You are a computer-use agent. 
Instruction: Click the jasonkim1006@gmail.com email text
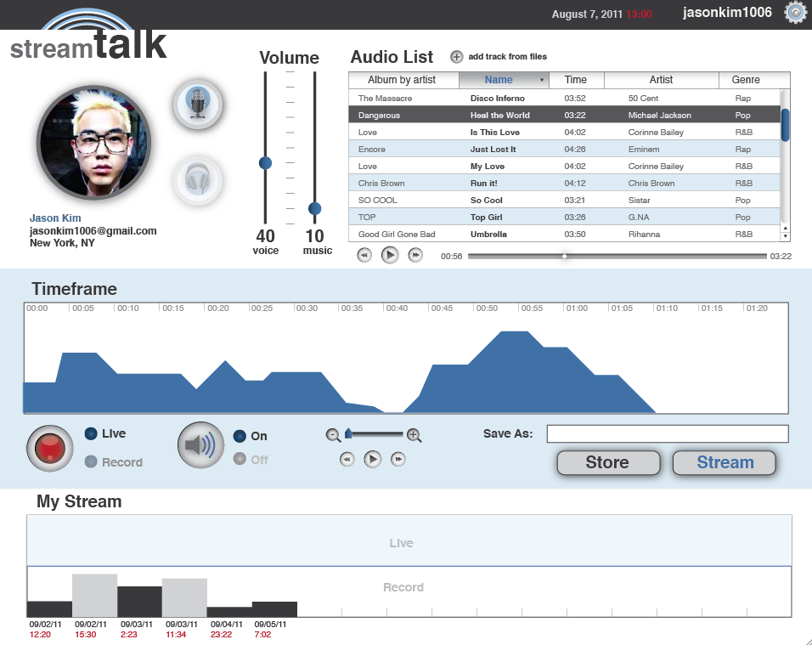point(93,231)
